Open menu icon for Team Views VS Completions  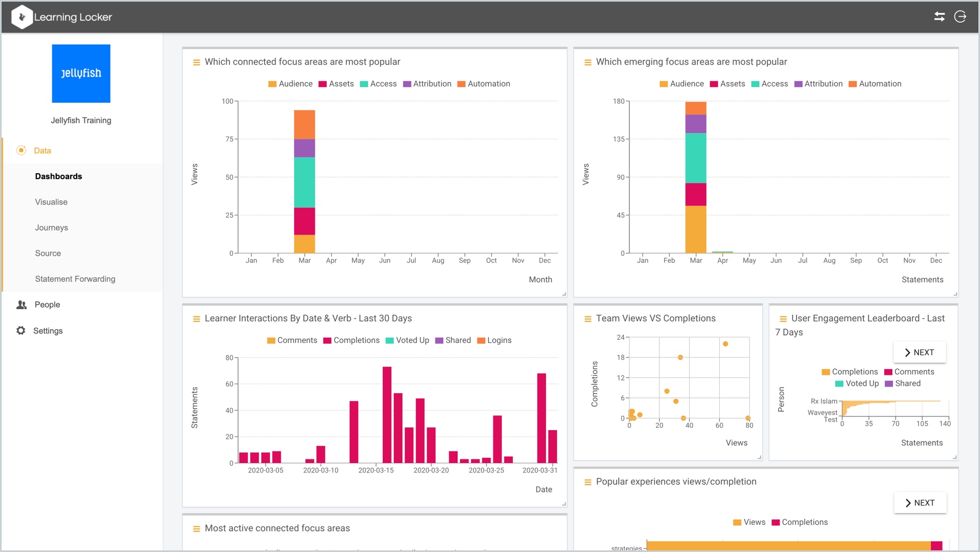(x=587, y=319)
